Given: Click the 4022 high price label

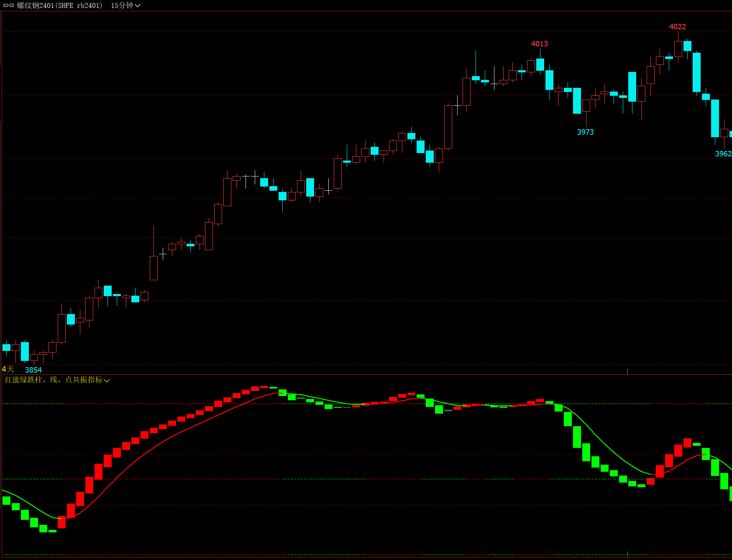Looking at the screenshot, I should coord(677,26).
